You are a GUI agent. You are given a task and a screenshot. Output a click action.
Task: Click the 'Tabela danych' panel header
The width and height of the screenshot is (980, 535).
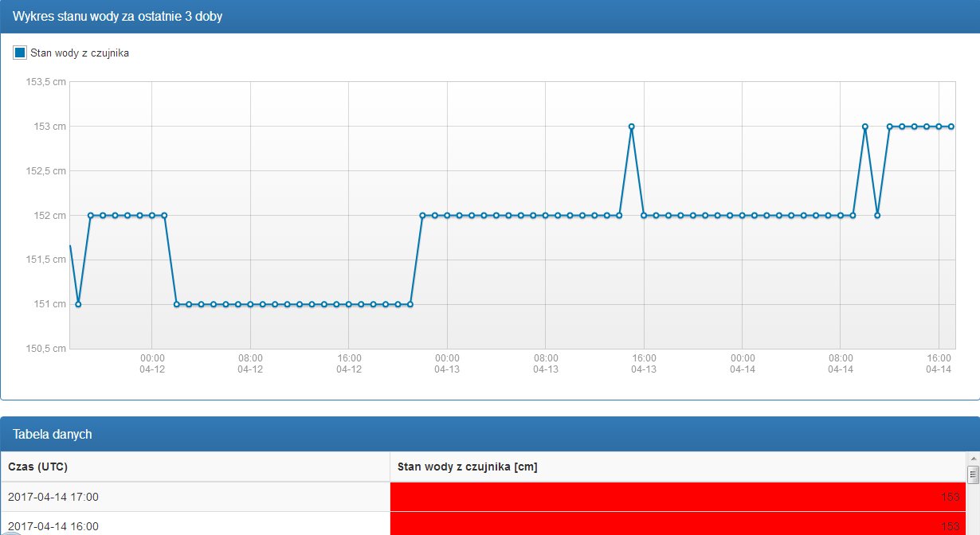coord(52,434)
